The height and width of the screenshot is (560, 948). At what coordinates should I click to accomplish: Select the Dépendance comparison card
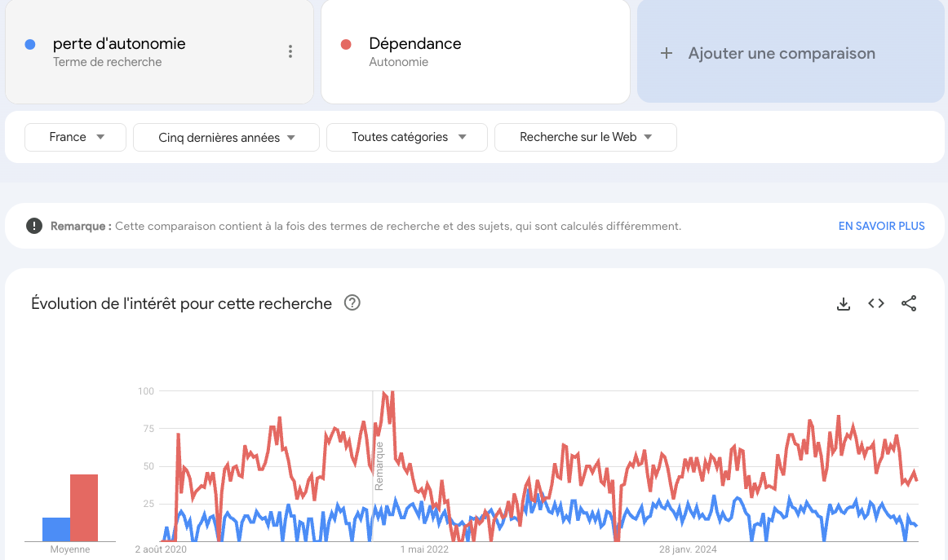476,51
